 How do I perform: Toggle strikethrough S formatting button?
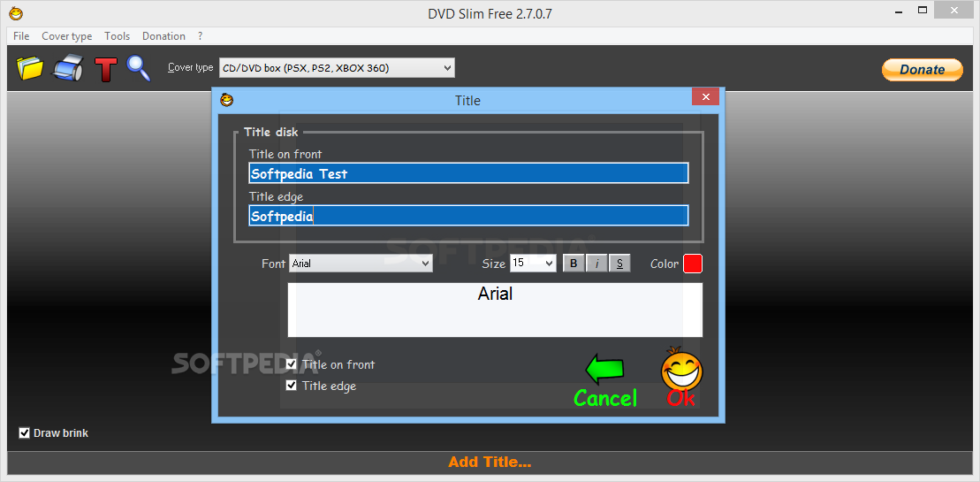(619, 264)
